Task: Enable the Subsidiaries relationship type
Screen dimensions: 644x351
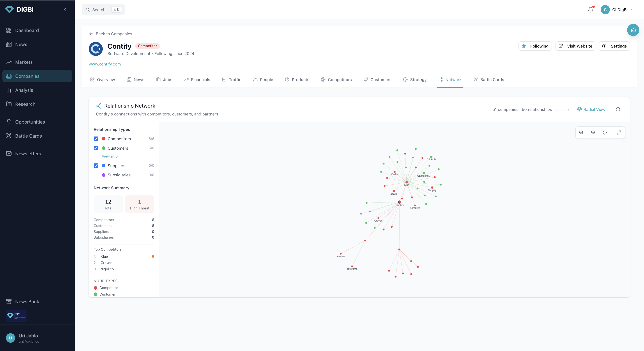Action: [96, 175]
